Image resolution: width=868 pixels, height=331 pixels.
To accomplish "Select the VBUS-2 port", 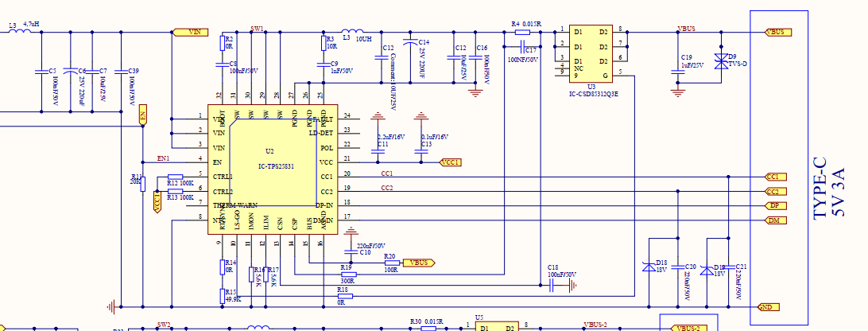I will point(688,329).
